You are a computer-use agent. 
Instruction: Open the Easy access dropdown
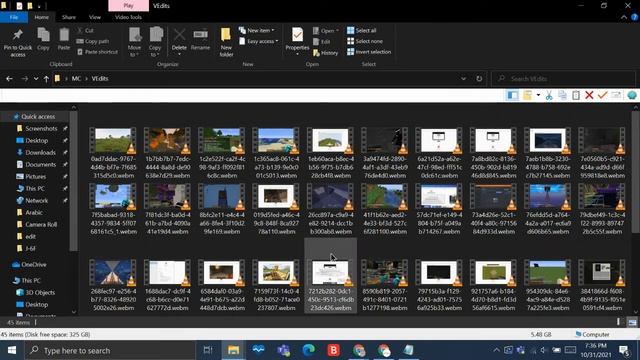pyautogui.click(x=259, y=41)
